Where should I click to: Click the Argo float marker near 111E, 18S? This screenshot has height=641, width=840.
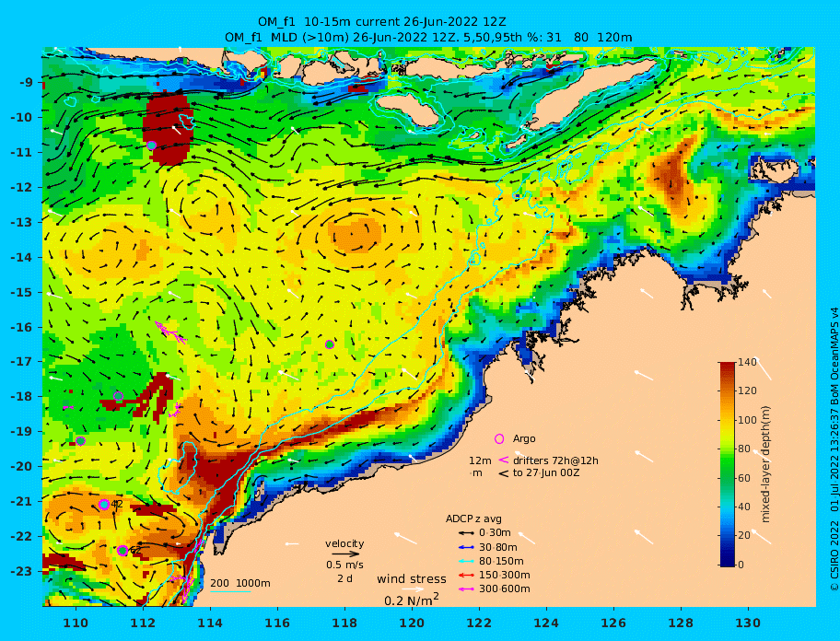(119, 396)
